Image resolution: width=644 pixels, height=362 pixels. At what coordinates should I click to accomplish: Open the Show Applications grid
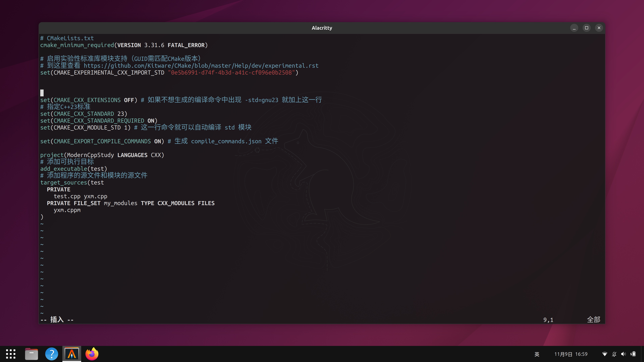click(11, 354)
